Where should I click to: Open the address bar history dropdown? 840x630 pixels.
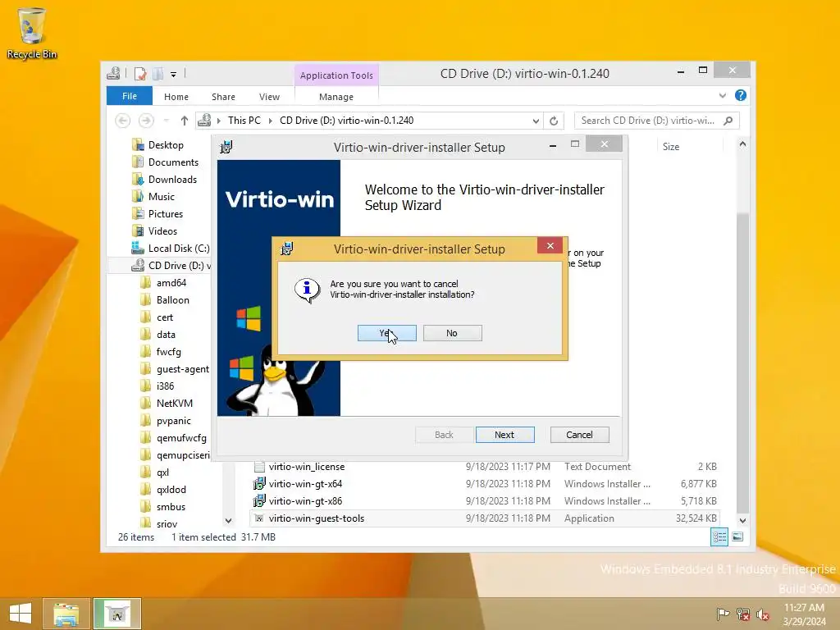coord(535,121)
